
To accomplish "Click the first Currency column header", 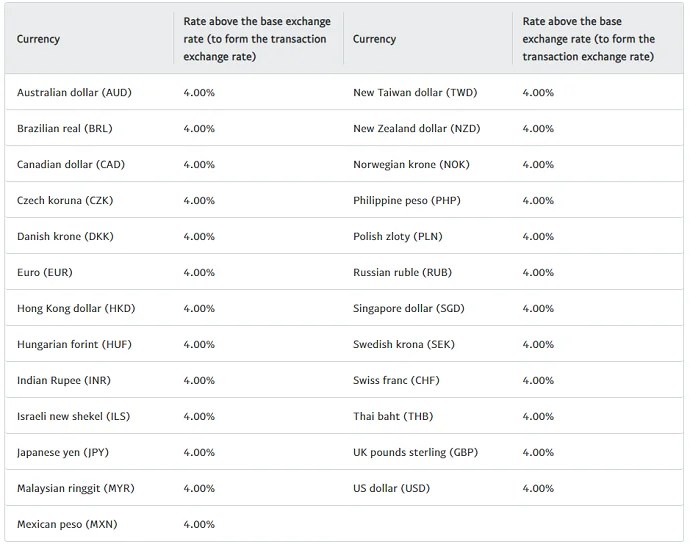I will tap(38, 40).
